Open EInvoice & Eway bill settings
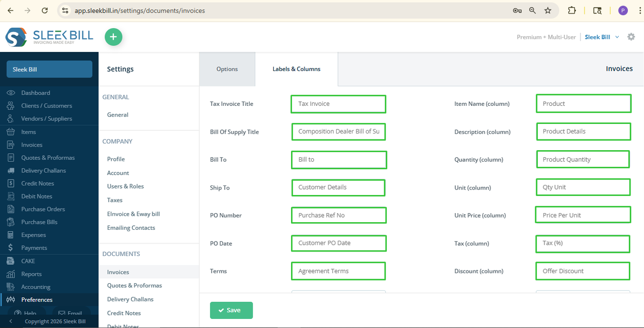 [x=133, y=214]
